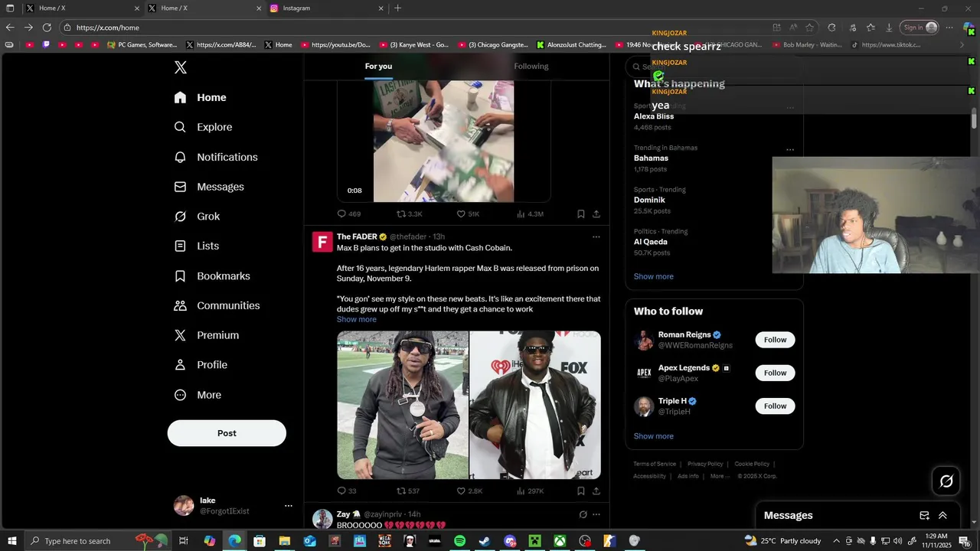This screenshot has height=551, width=980.
Task: Switch to For you tab
Action: tap(378, 67)
